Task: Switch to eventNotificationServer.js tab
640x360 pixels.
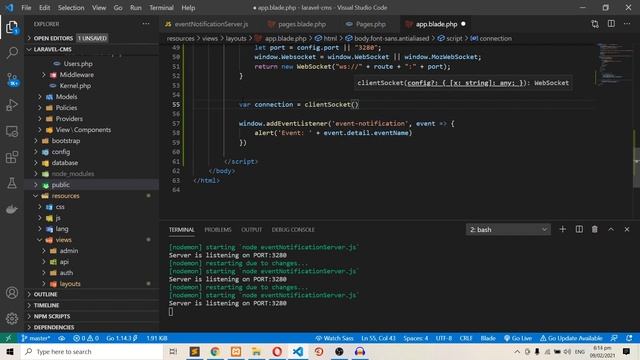Action: [x=207, y=24]
